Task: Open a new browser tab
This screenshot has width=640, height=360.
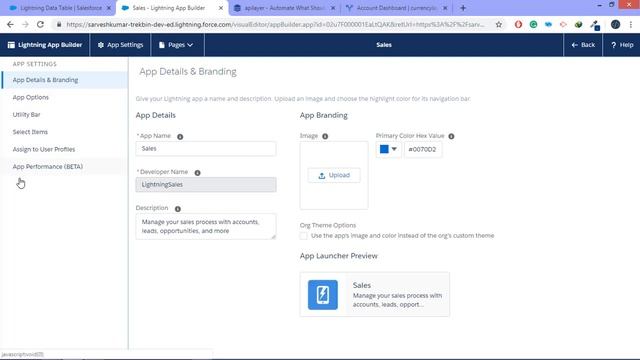Action: point(463,8)
